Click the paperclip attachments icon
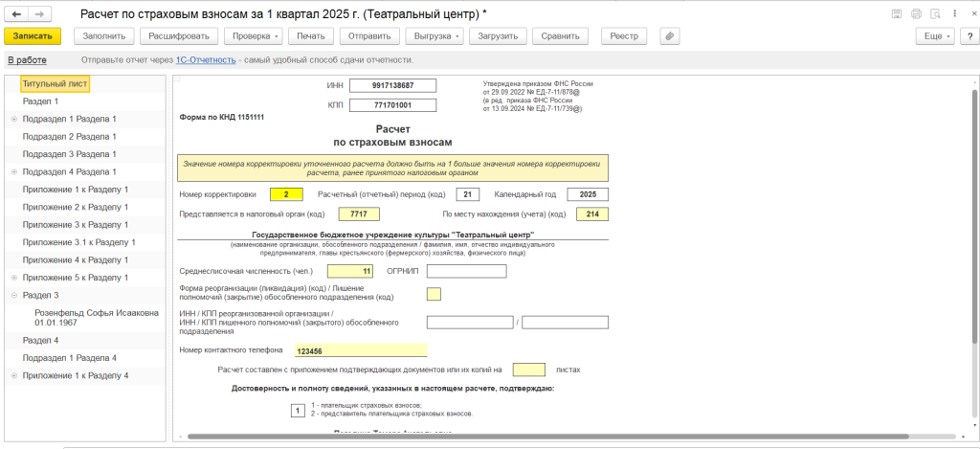The image size is (980, 449). pyautogui.click(x=670, y=36)
